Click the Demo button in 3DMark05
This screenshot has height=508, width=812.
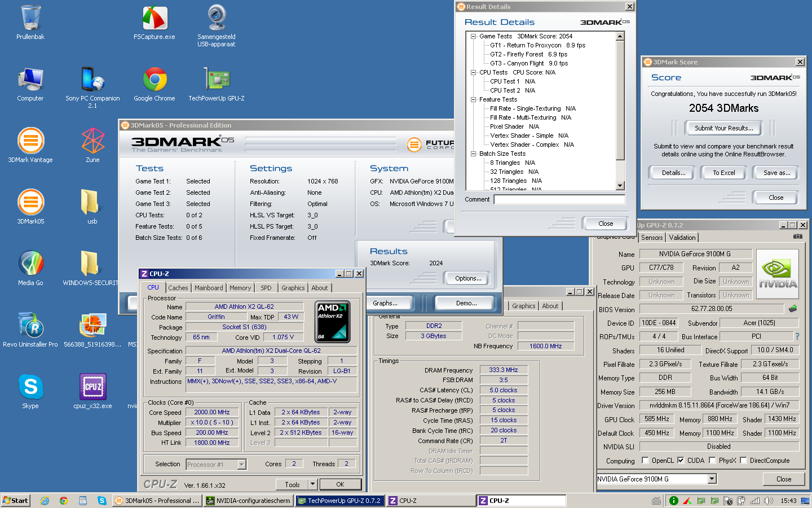[466, 303]
